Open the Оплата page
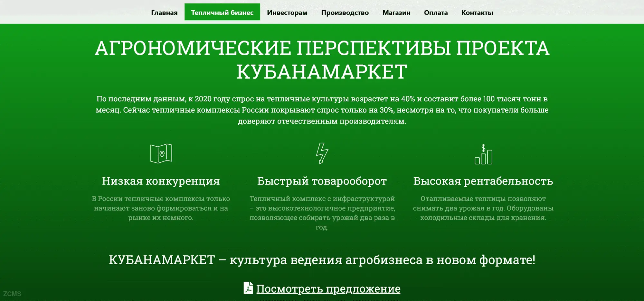Image resolution: width=644 pixels, height=301 pixels. coord(436,13)
